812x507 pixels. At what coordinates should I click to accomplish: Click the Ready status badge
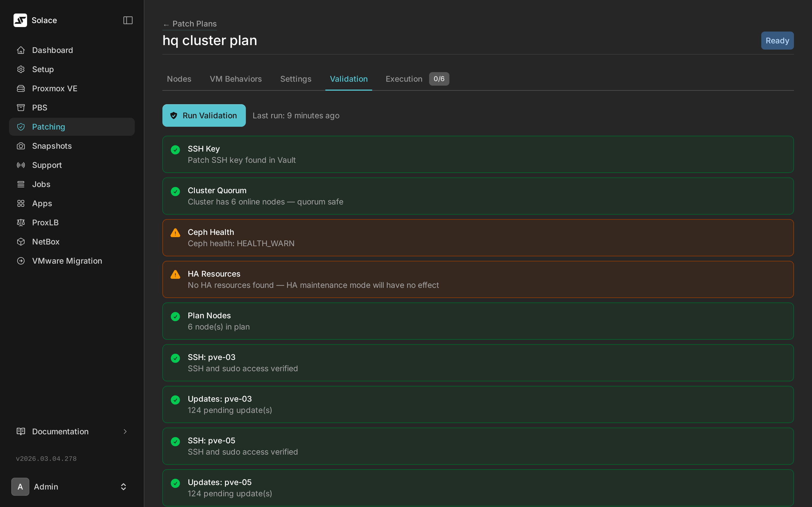(x=777, y=40)
